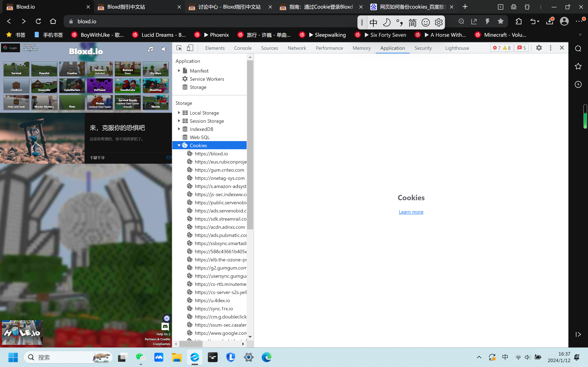Click sidebar history clock icon

point(578,84)
